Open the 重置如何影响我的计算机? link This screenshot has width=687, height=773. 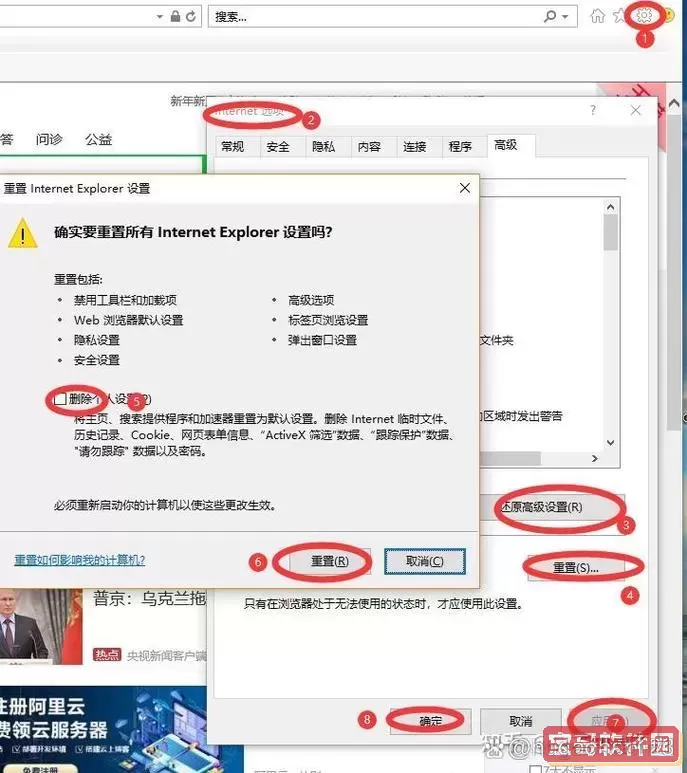[x=80, y=560]
